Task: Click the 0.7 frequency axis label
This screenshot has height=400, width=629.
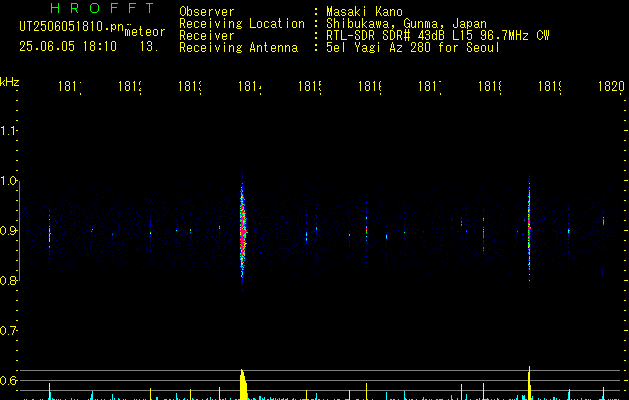Action: [x=8, y=331]
